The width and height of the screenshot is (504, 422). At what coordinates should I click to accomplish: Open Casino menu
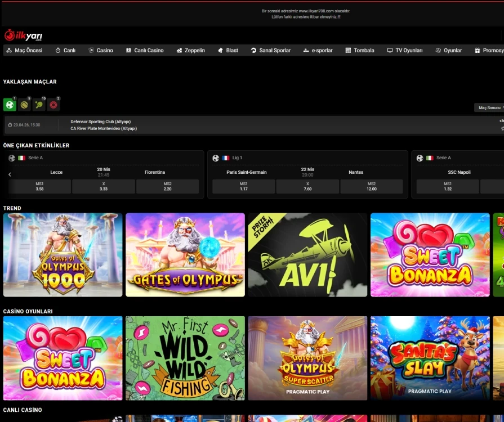101,51
